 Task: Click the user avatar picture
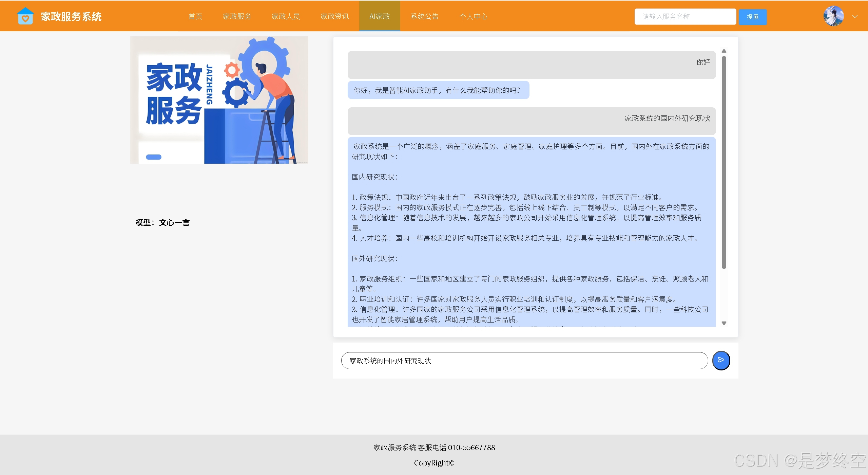[833, 16]
